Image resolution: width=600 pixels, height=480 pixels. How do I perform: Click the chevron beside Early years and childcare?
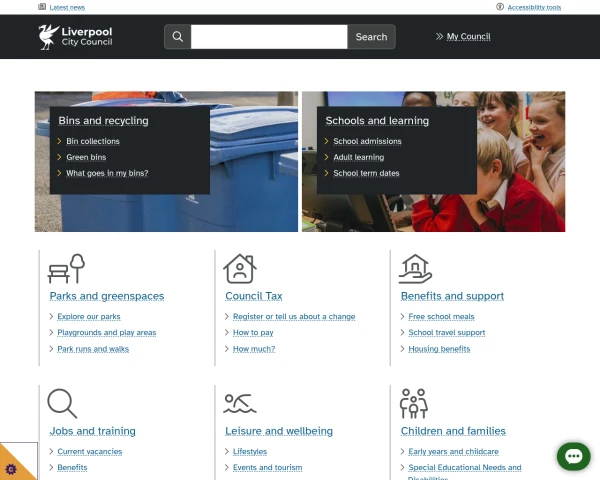(403, 451)
